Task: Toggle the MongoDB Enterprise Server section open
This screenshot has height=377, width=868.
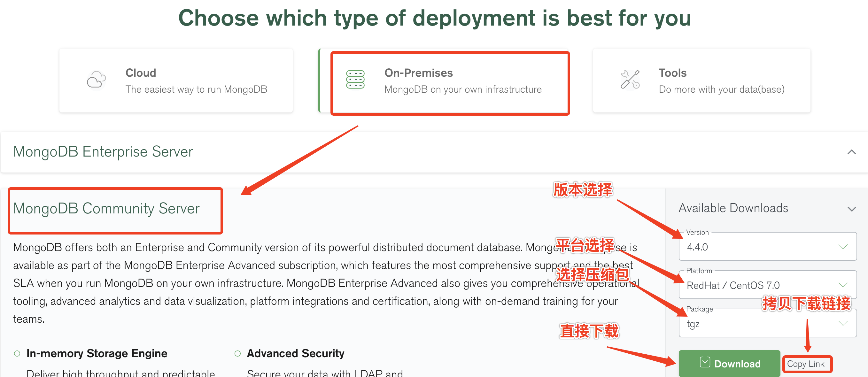Action: point(851,152)
